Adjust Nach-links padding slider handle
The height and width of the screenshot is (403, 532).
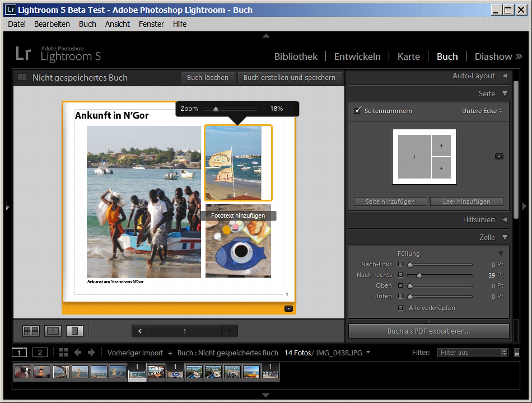point(410,265)
